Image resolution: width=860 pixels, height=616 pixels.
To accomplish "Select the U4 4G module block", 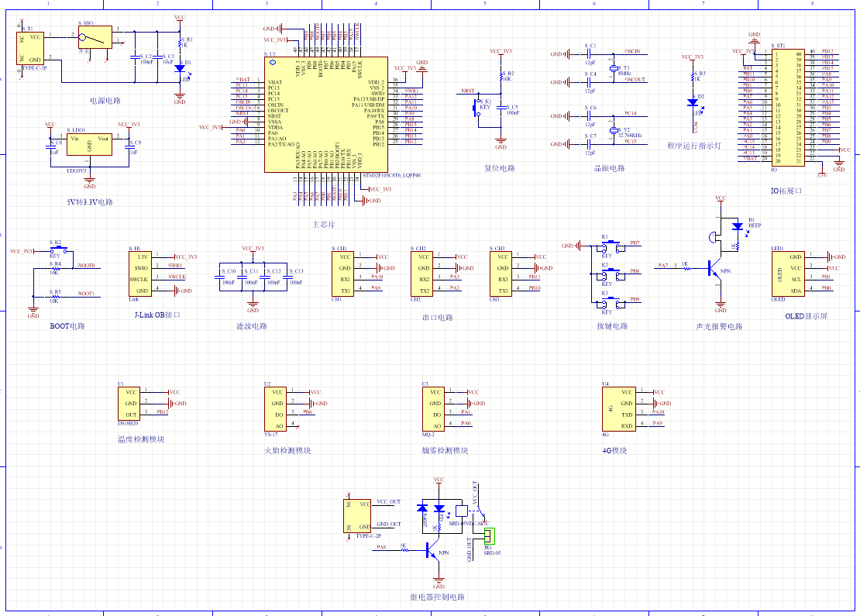I will [619, 409].
